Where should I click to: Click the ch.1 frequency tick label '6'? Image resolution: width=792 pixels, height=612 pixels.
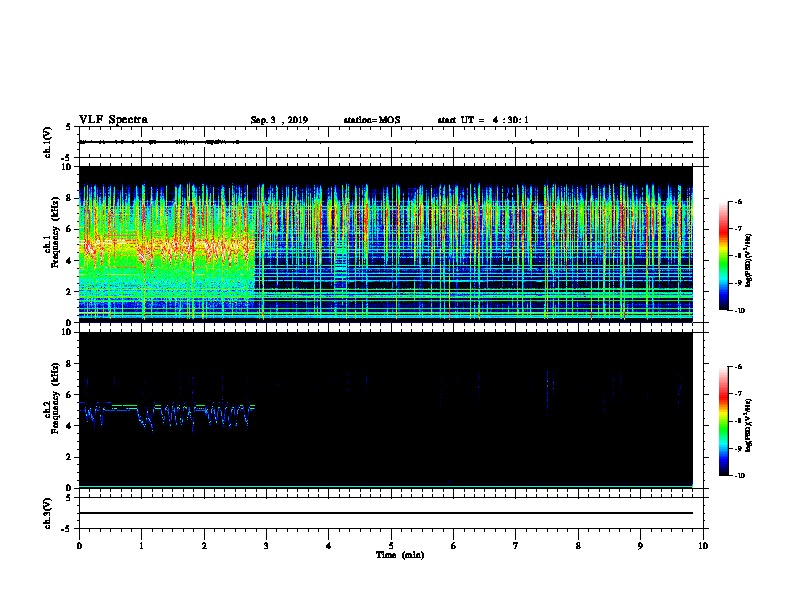(69, 230)
